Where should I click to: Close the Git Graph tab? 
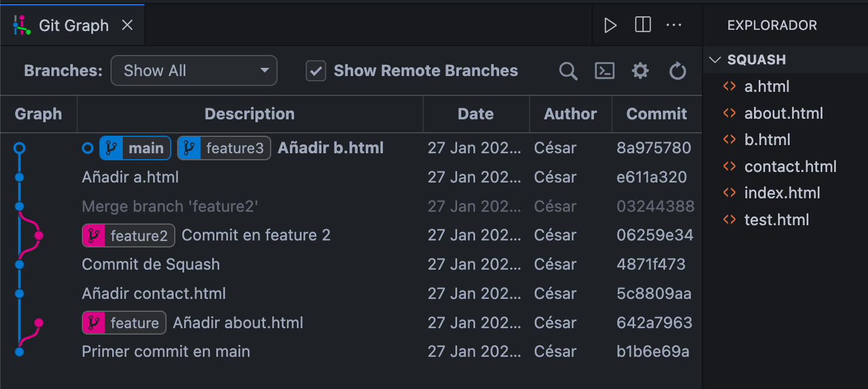click(127, 25)
